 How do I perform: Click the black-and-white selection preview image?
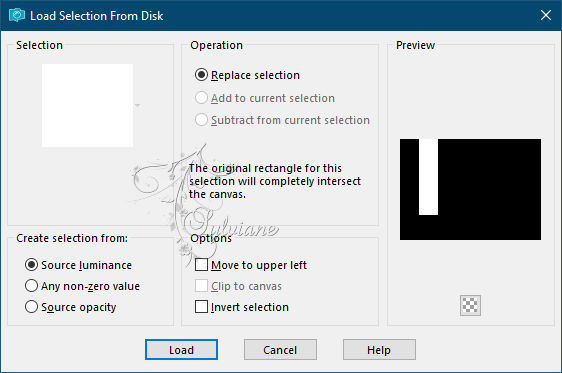470,189
